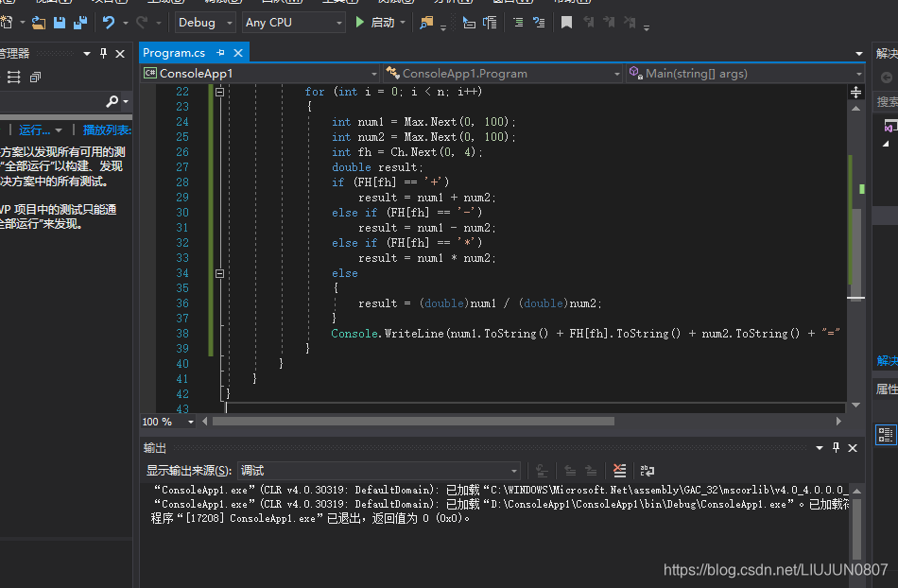Click the scroll-down arrow of the editor
The image size is (898, 588).
(x=855, y=405)
